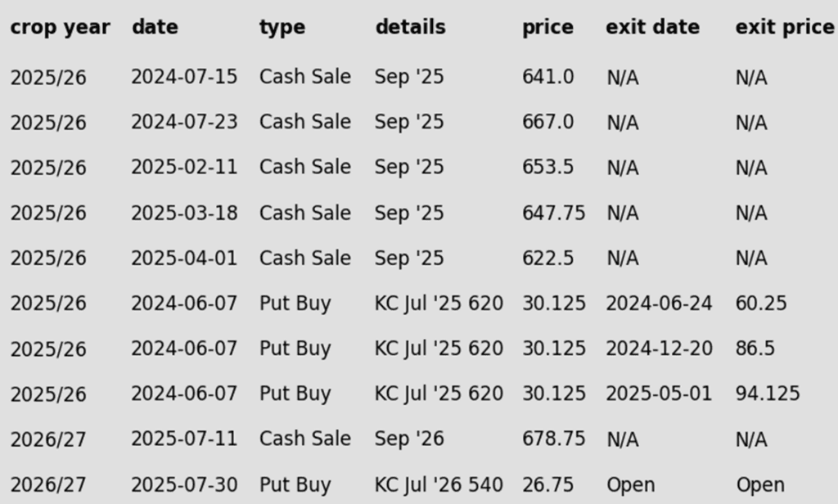The image size is (838, 504).
Task: Select the date cell 2024-07-15
Action: click(184, 77)
